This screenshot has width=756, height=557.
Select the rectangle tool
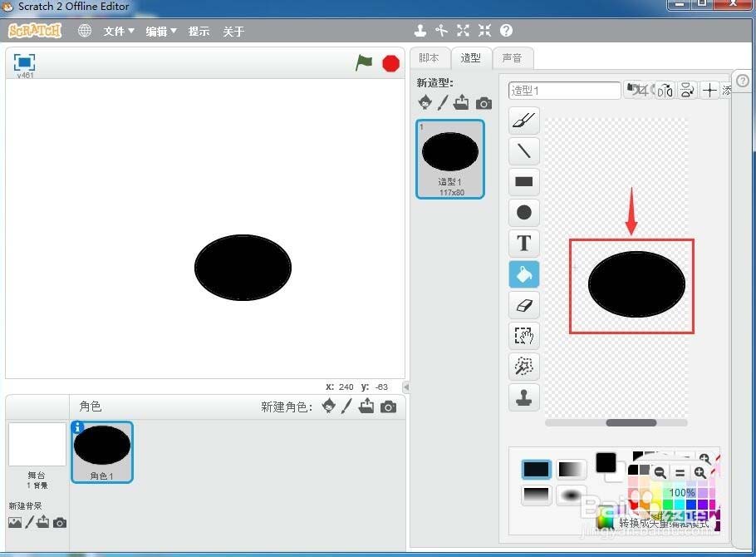(523, 181)
